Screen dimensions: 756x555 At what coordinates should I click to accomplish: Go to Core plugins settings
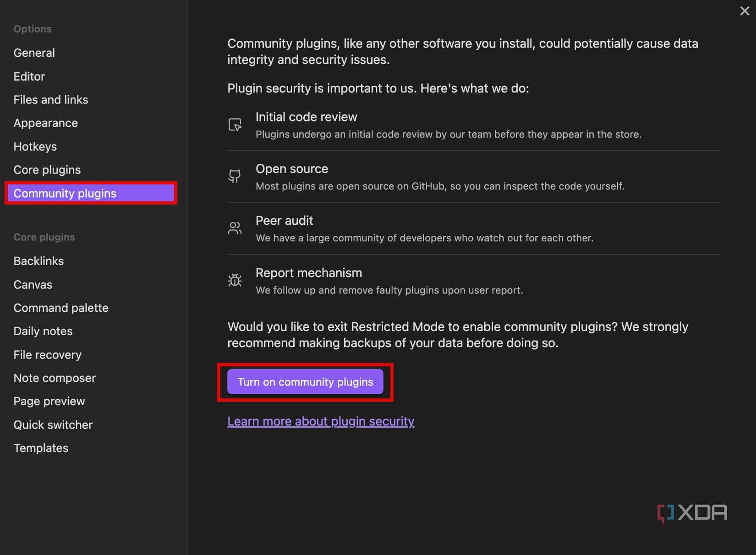(x=47, y=169)
